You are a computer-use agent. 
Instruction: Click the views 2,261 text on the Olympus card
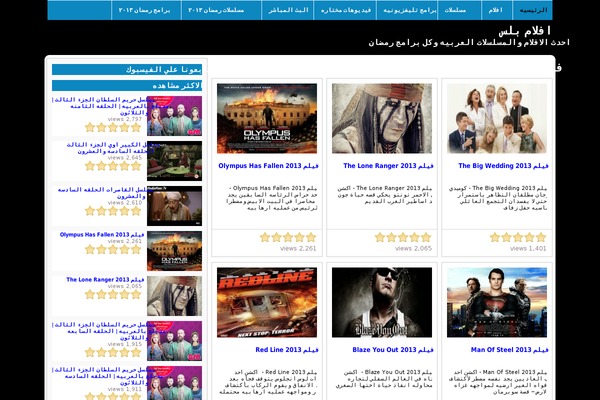pos(298,248)
